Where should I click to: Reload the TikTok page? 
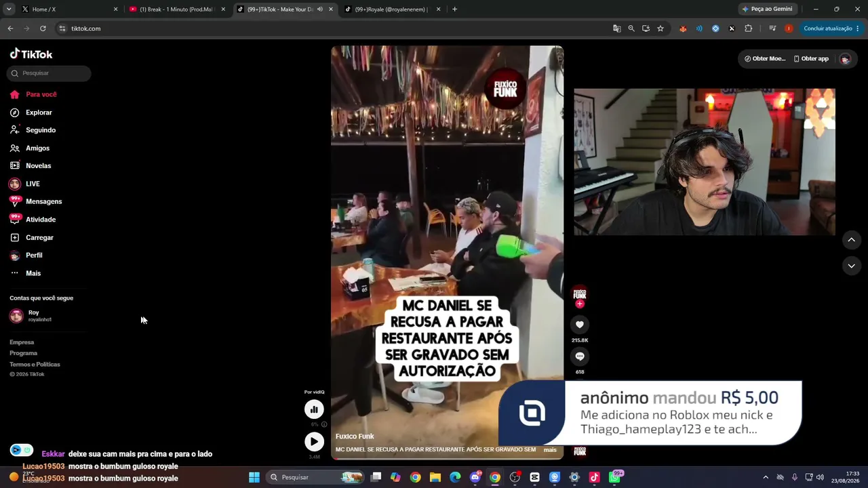(x=43, y=28)
